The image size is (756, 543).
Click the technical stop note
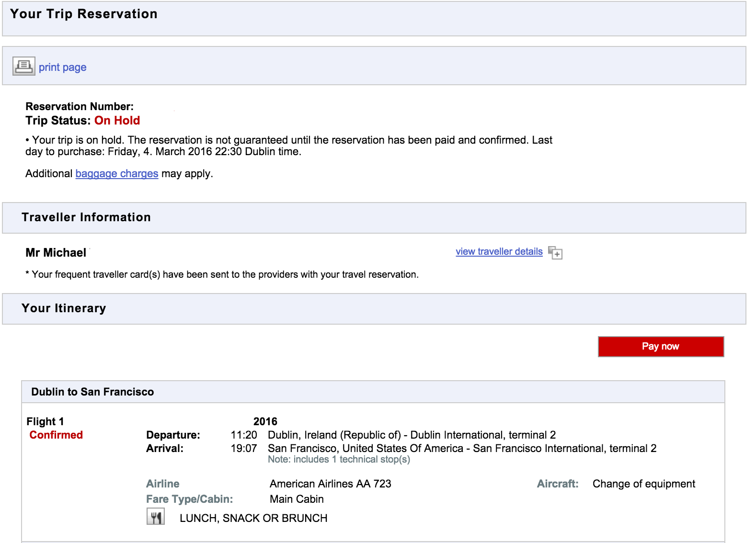339,460
